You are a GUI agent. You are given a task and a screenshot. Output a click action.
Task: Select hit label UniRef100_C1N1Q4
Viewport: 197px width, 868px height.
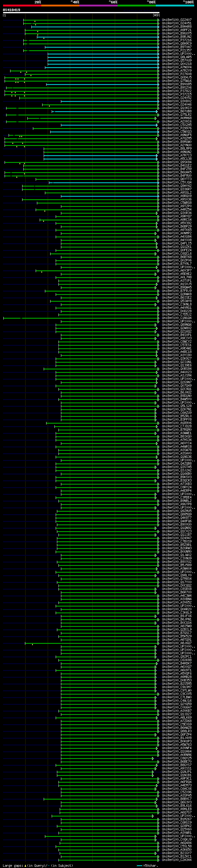(x=176, y=318)
